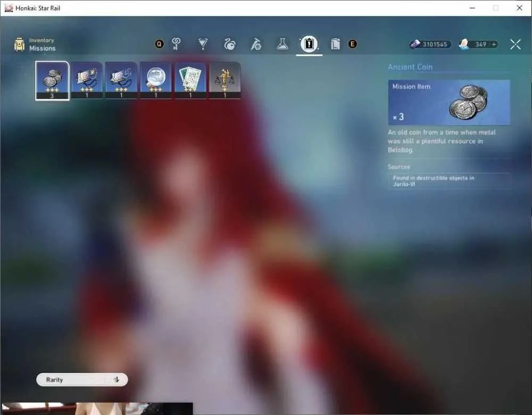This screenshot has height=415, width=532.
Task: Toggle the sort order arrow
Action: pyautogui.click(x=117, y=380)
